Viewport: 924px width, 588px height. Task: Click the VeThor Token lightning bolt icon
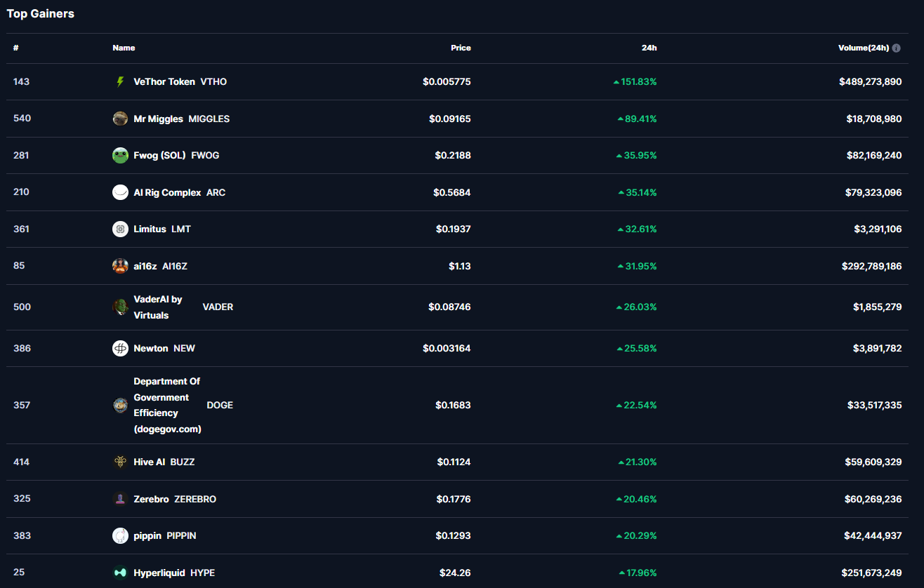(x=120, y=82)
